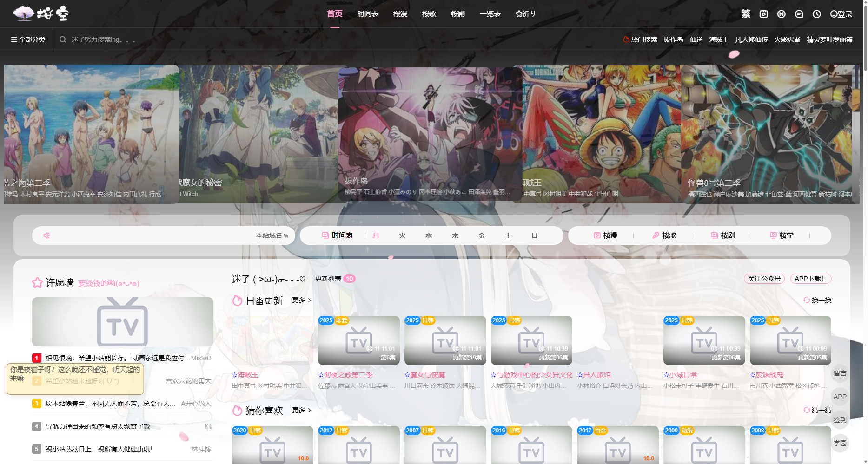Click the 樱歌 microphone icon
The width and height of the screenshot is (868, 464).
click(656, 235)
